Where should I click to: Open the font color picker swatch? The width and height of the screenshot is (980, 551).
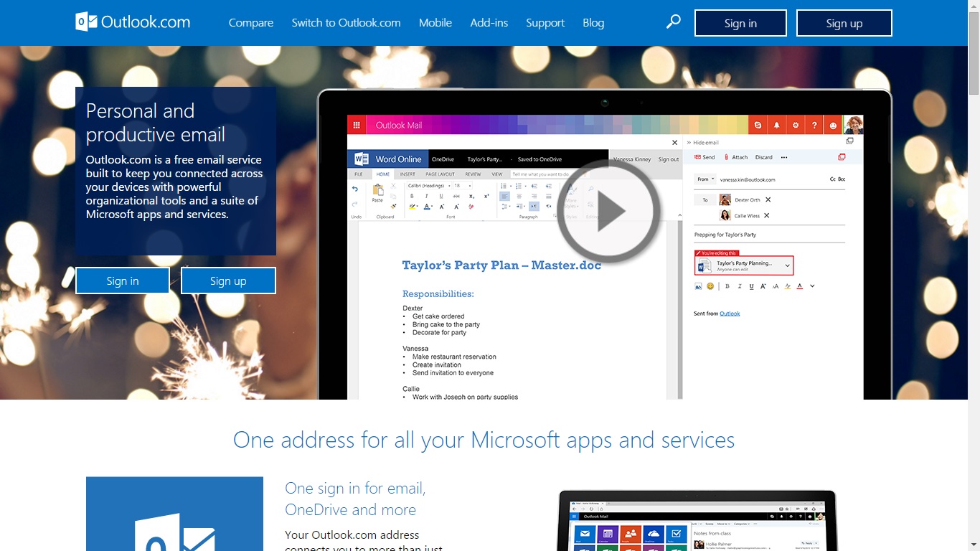coord(798,286)
